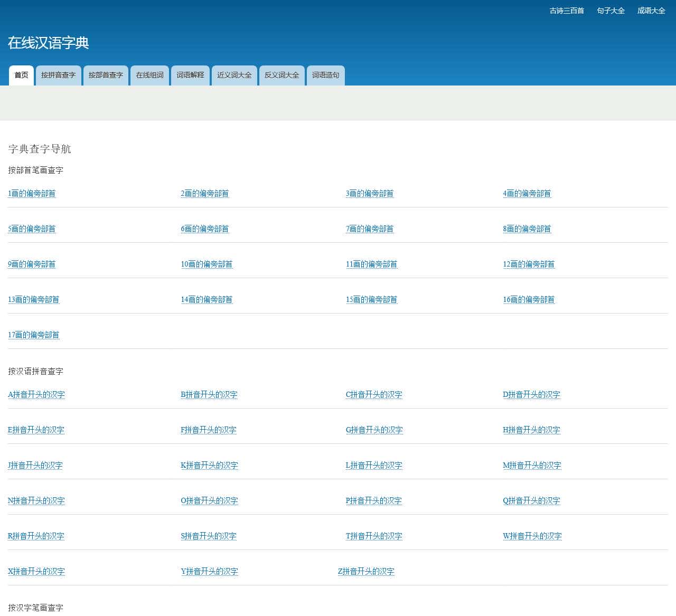Open the 句子大全 header link

pos(611,11)
